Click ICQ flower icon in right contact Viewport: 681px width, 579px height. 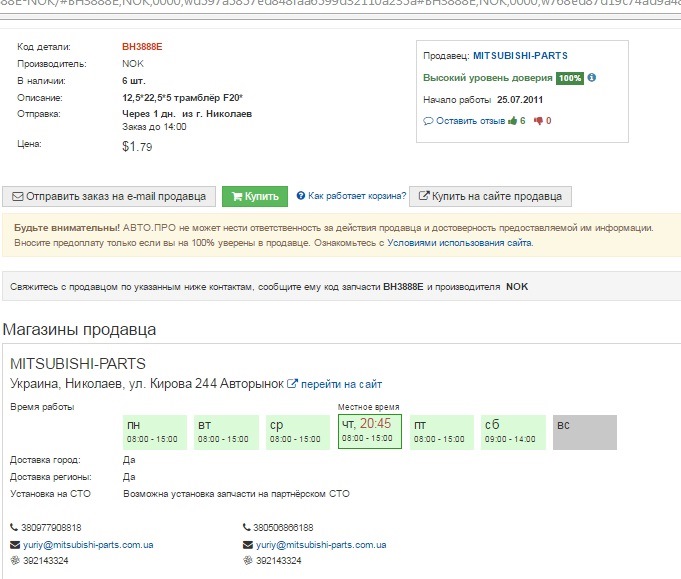pyautogui.click(x=248, y=560)
